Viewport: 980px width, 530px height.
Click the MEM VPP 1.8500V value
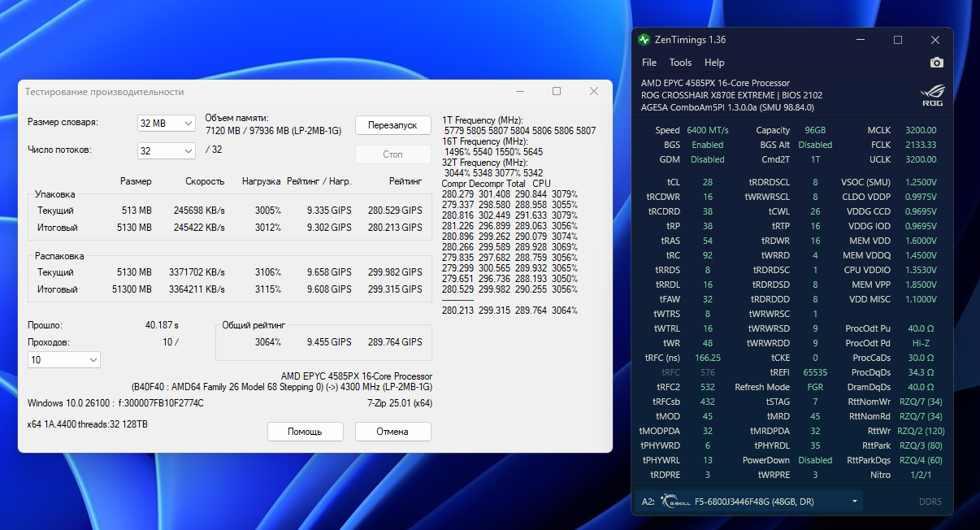pos(921,285)
